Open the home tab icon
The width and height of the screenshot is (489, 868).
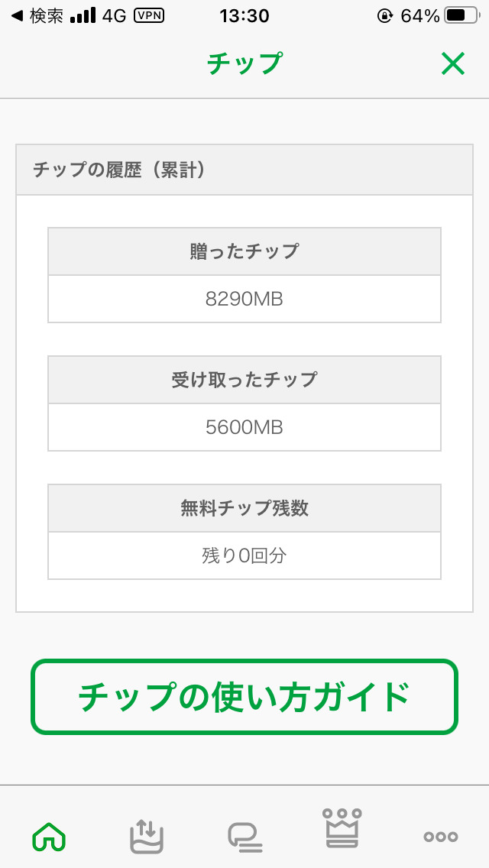tap(49, 837)
